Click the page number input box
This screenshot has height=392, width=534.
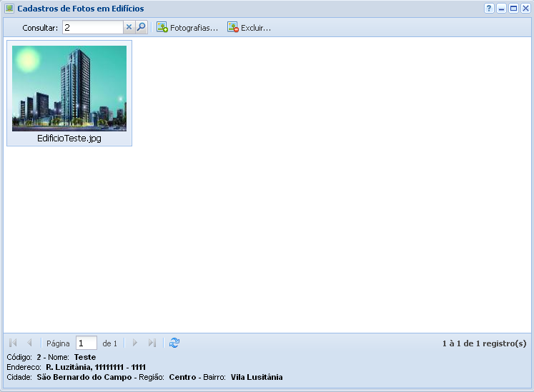tap(86, 343)
